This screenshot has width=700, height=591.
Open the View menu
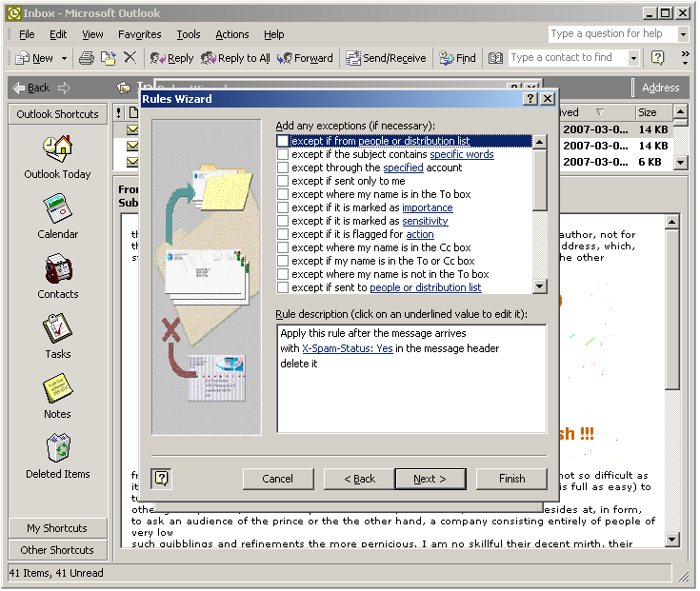pos(92,34)
